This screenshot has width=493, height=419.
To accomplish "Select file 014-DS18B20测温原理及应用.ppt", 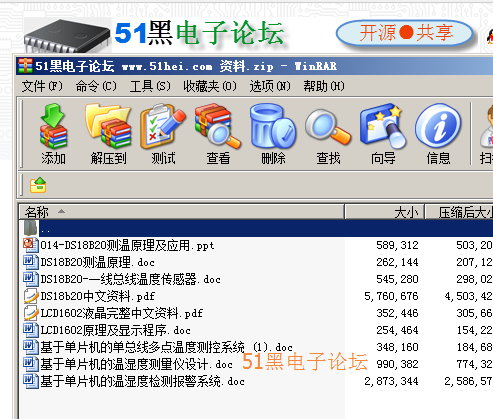I will pyautogui.click(x=127, y=245).
